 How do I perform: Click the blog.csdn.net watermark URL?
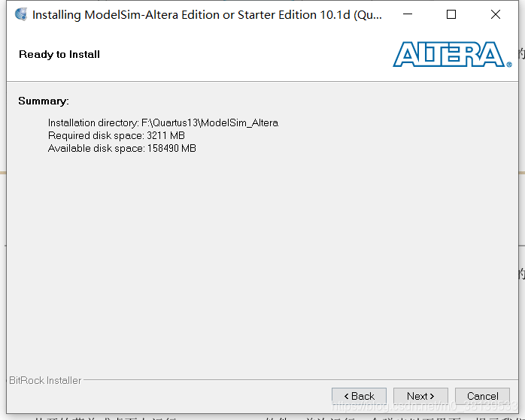pos(424,406)
